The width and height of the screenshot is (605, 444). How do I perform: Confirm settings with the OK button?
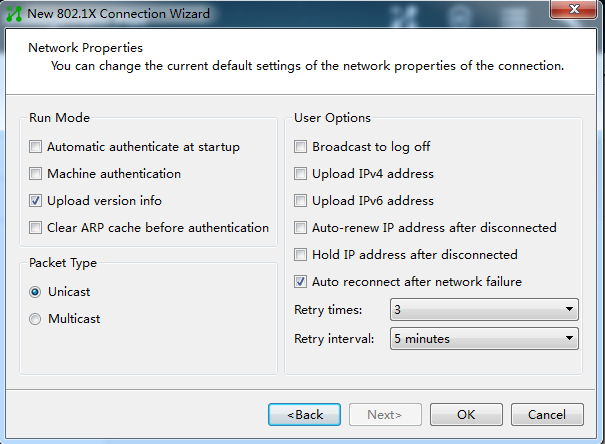[x=466, y=415]
